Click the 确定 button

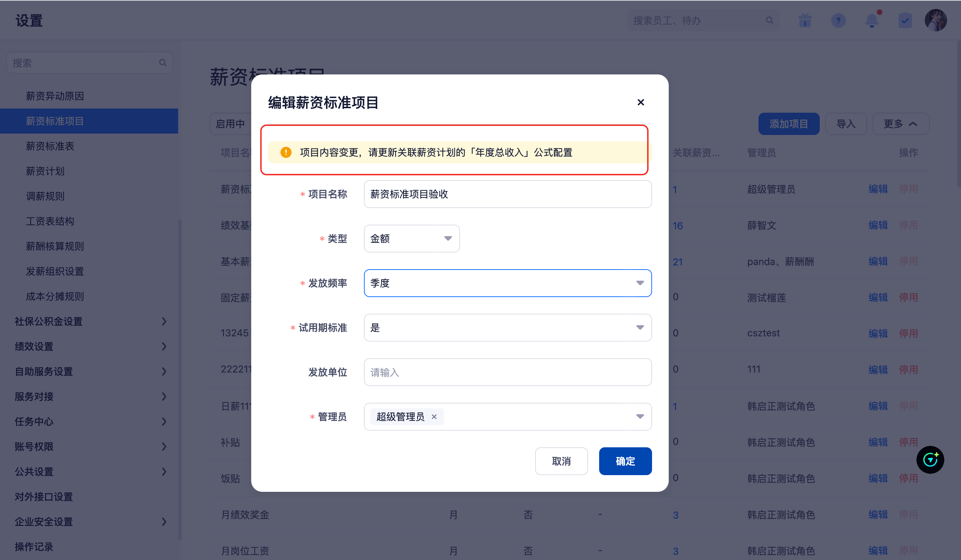click(625, 461)
